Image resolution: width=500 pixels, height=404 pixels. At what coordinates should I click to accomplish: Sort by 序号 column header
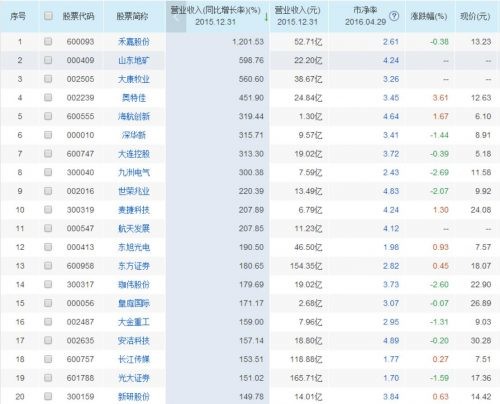18,16
